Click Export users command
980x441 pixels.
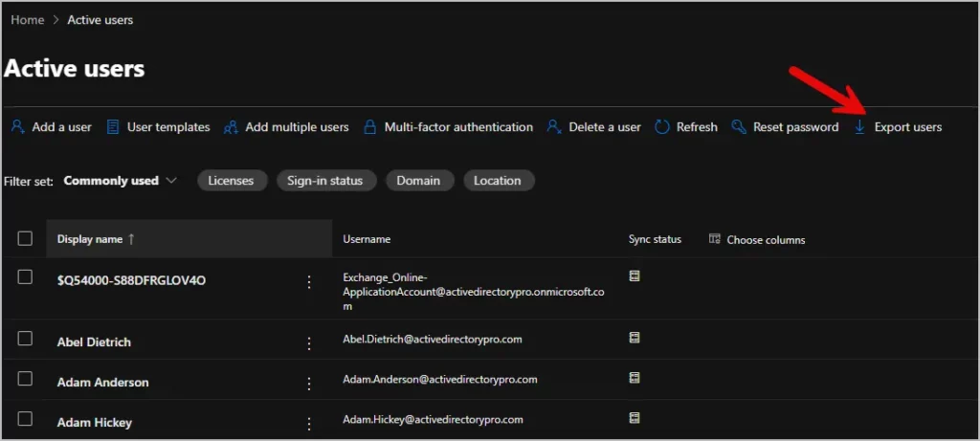pyautogui.click(x=907, y=127)
